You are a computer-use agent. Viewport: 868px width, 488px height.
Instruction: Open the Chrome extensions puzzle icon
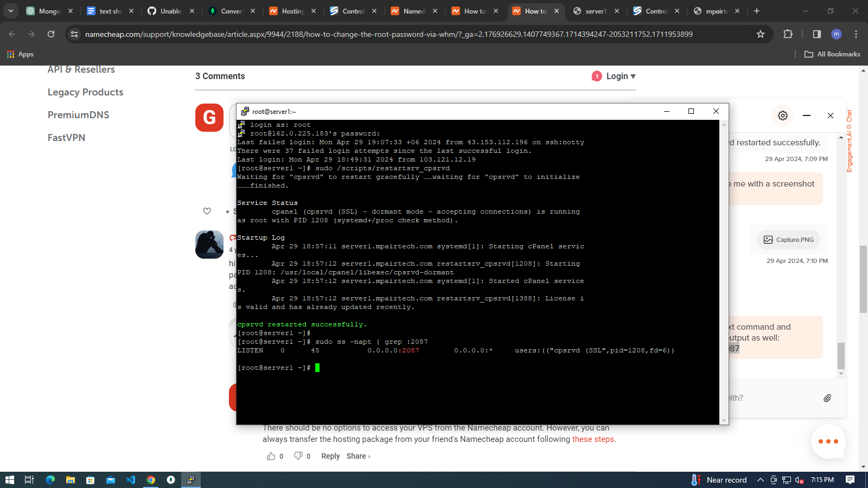point(788,34)
